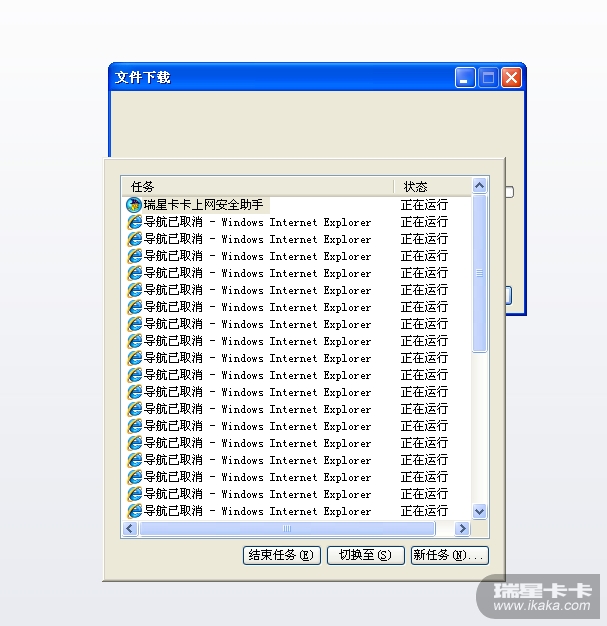
Task: Minimize the 文件下载 window
Action: [x=464, y=77]
